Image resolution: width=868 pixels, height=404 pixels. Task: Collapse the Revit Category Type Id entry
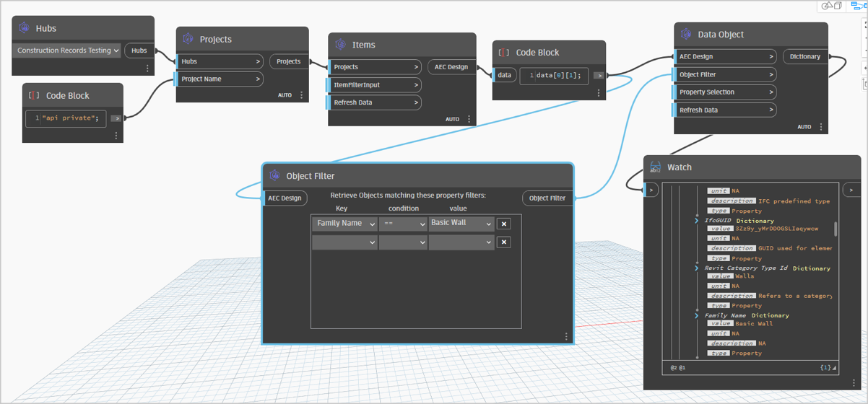tap(697, 268)
